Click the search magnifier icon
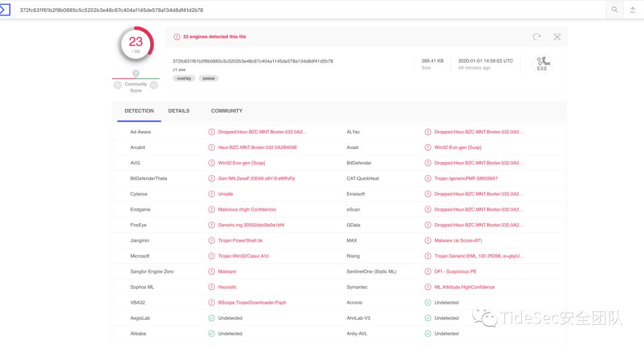 (x=614, y=10)
